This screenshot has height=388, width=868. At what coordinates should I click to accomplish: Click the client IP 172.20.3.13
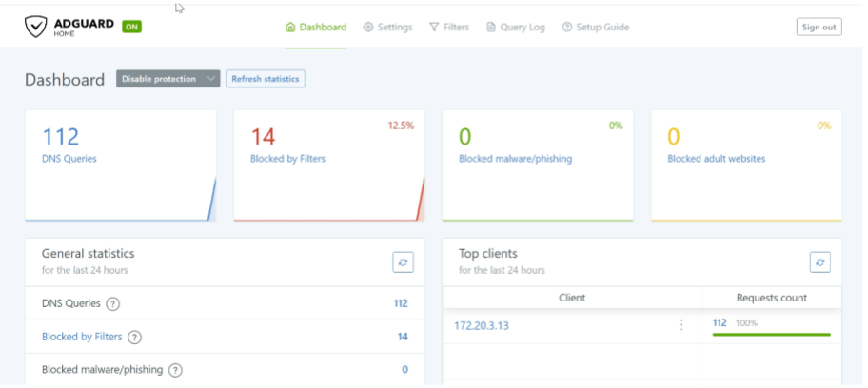pyautogui.click(x=482, y=325)
